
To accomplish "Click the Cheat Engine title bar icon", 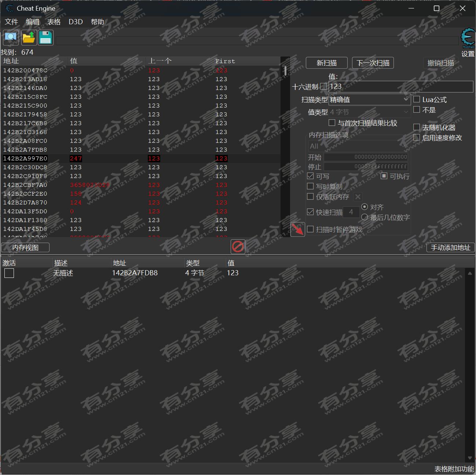I will coord(10,8).
